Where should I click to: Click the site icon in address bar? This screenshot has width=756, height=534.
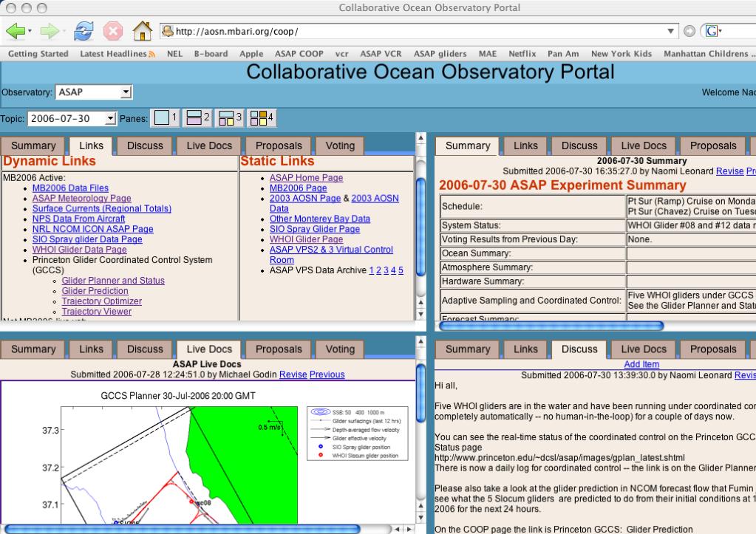click(168, 31)
